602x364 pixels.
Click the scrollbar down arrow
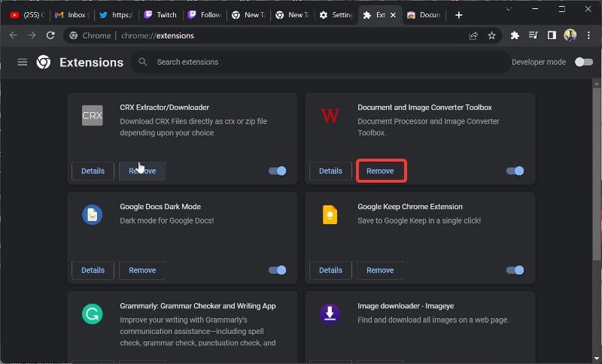[597, 358]
